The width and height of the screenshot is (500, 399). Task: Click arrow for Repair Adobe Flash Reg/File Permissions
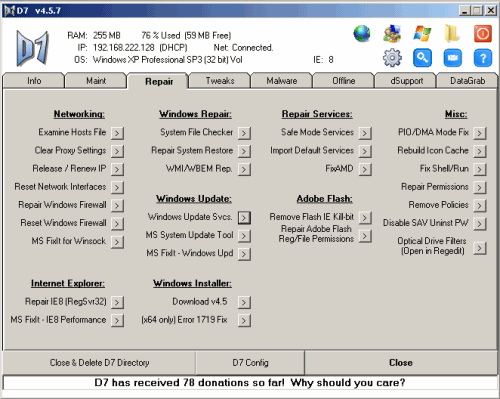click(x=365, y=236)
